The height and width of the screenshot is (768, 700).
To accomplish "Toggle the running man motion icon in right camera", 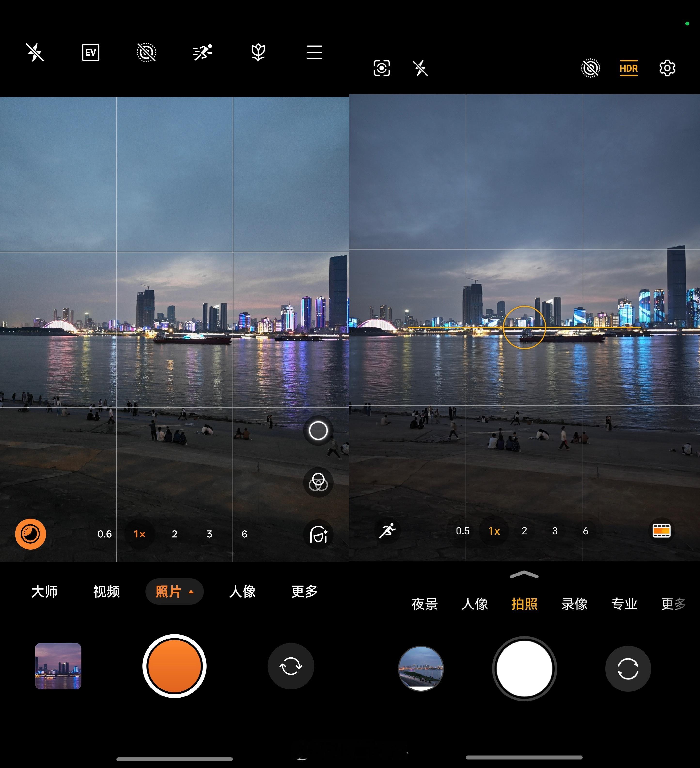I will 387,531.
